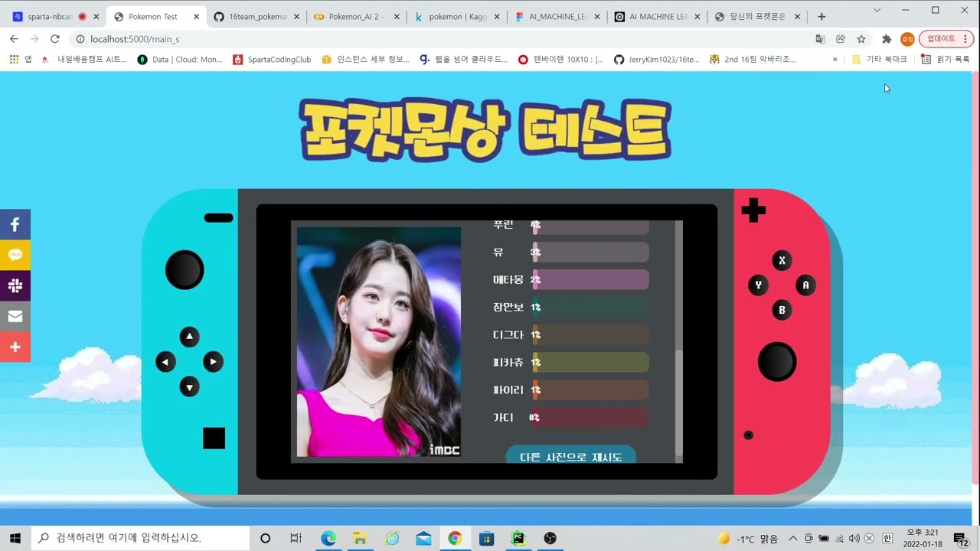This screenshot has height=551, width=980.
Task: Open the weather widget showing -1°C 맑음
Action: click(747, 539)
